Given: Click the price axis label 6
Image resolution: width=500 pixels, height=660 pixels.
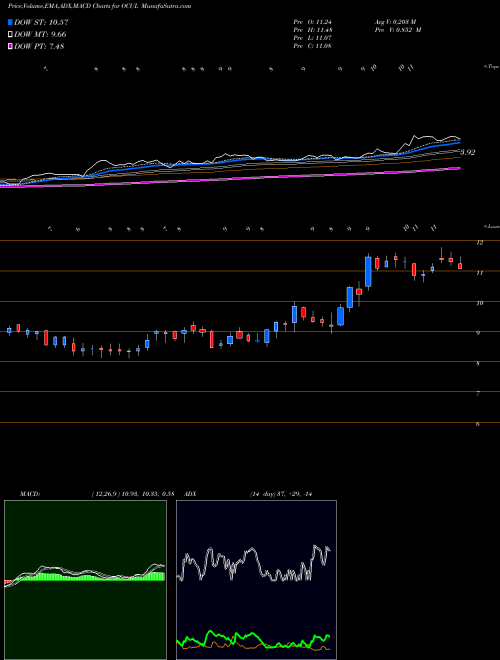Looking at the screenshot, I should coord(478,424).
